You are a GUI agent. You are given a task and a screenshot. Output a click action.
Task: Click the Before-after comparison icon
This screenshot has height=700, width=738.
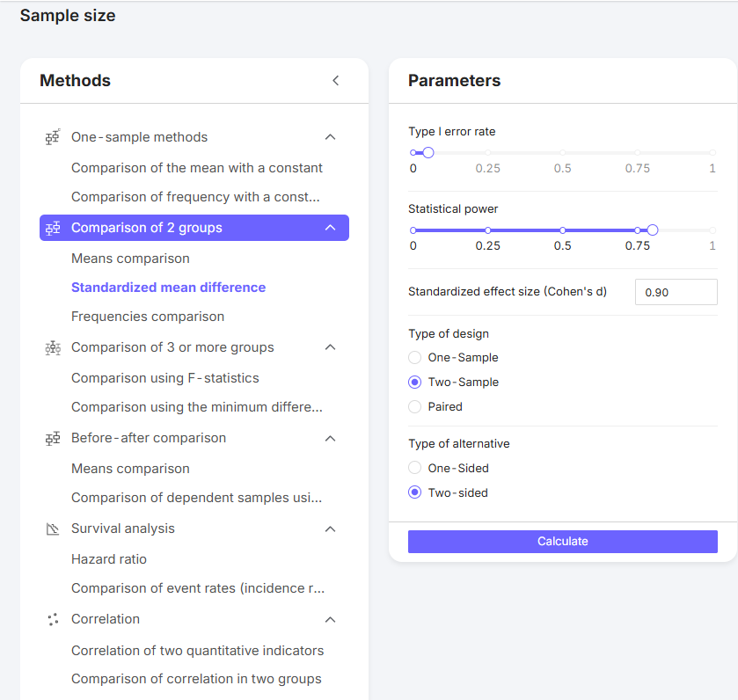click(x=53, y=438)
